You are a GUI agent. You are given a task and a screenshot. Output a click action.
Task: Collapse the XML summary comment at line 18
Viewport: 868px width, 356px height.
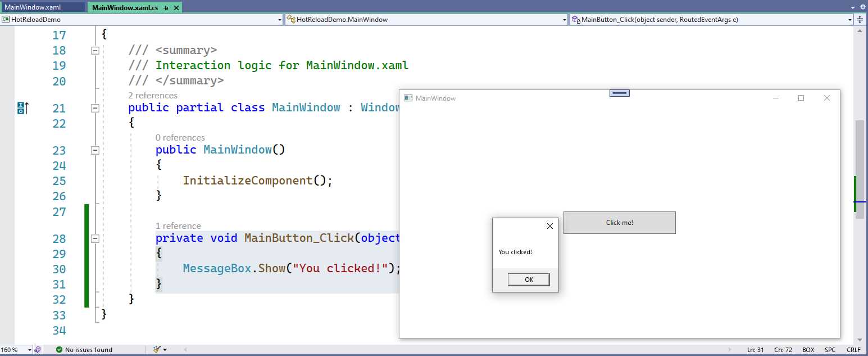pos(96,50)
